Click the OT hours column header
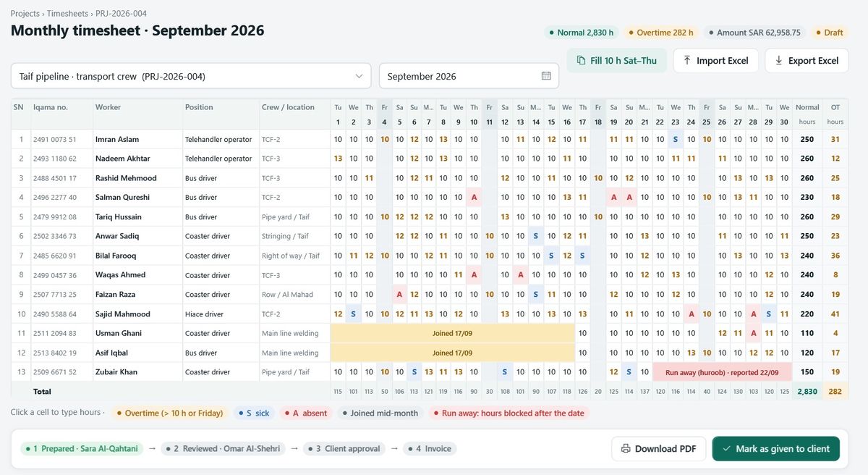868x475 pixels. (835, 114)
